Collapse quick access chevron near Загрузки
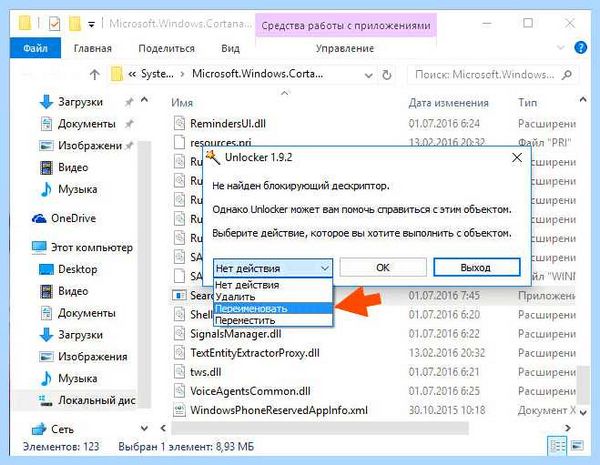 (144, 100)
